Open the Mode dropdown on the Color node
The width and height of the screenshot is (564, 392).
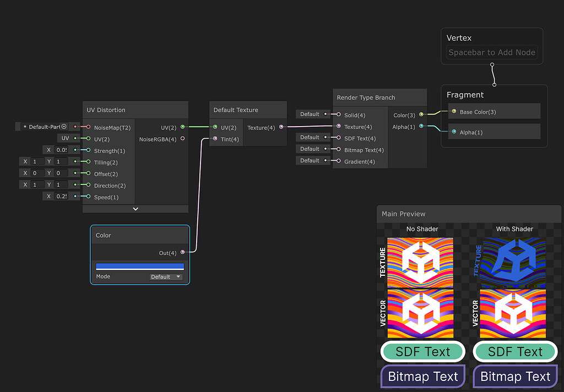point(165,276)
